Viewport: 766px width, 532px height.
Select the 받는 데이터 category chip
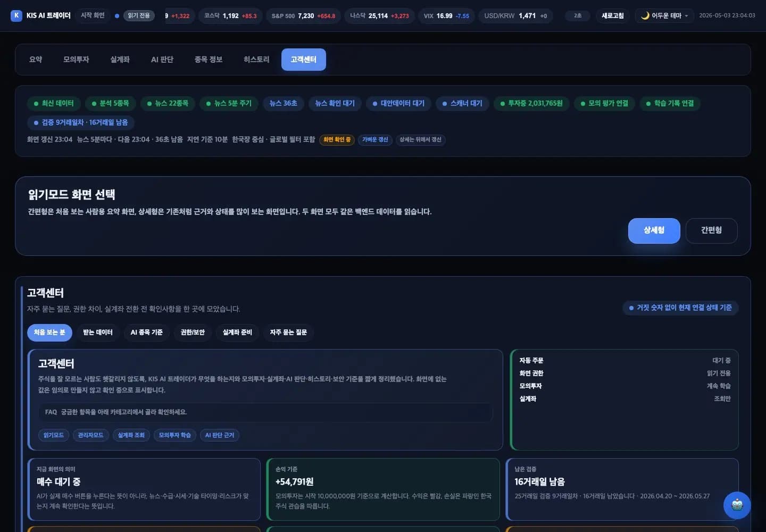pyautogui.click(x=98, y=332)
